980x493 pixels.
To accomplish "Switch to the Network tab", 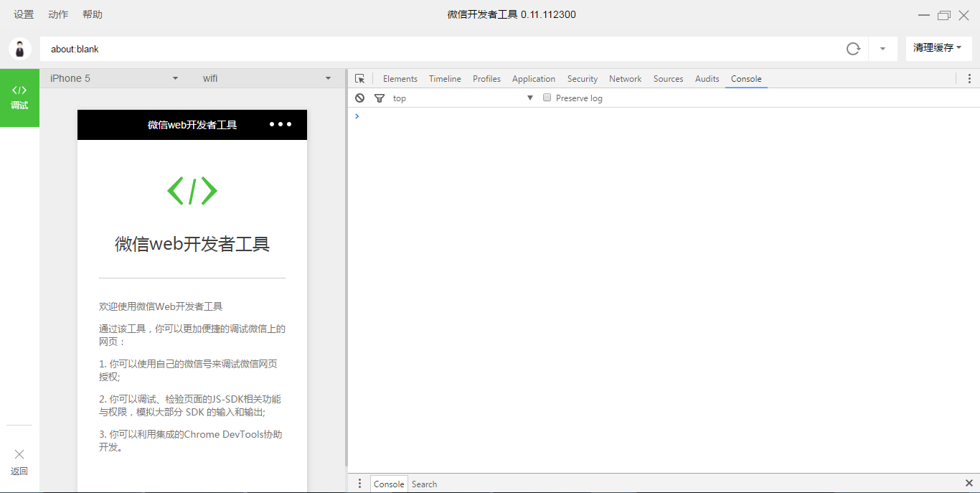I will 626,79.
